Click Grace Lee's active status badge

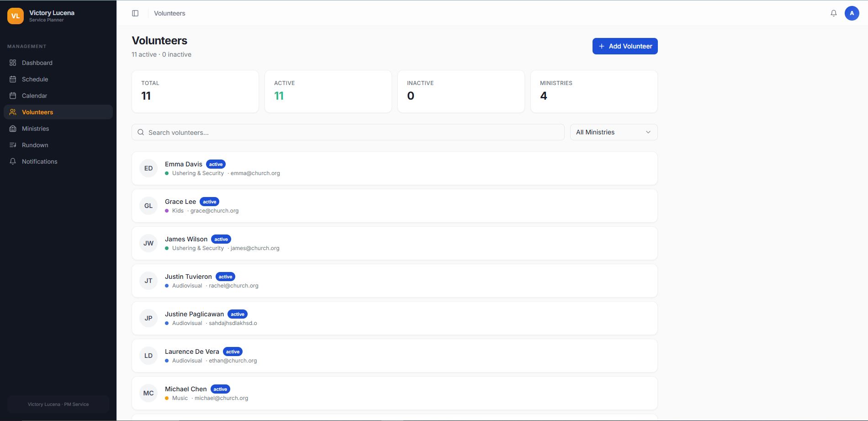tap(209, 202)
